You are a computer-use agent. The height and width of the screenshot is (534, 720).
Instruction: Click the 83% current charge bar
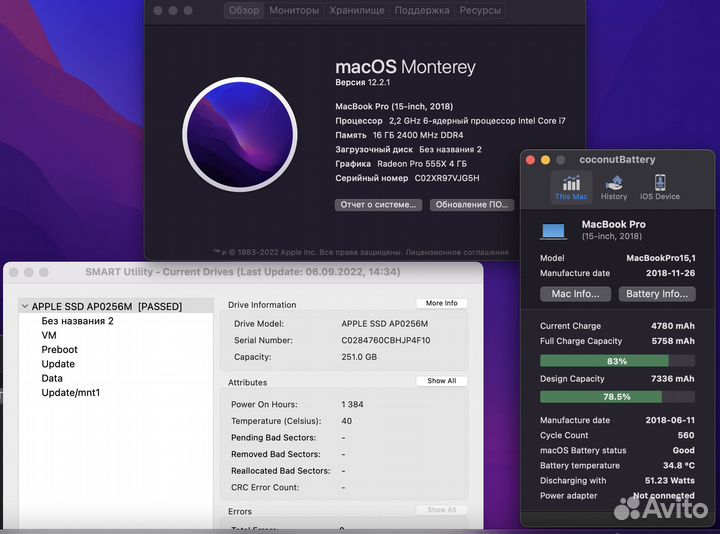[x=617, y=361]
